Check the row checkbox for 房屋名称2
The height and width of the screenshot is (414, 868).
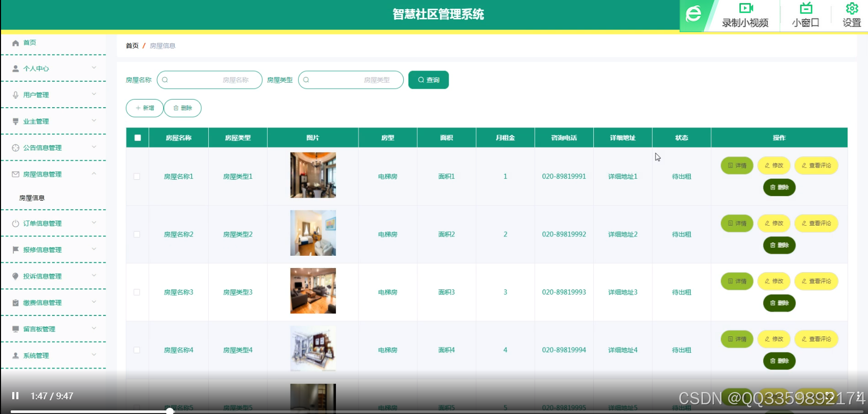coord(137,234)
